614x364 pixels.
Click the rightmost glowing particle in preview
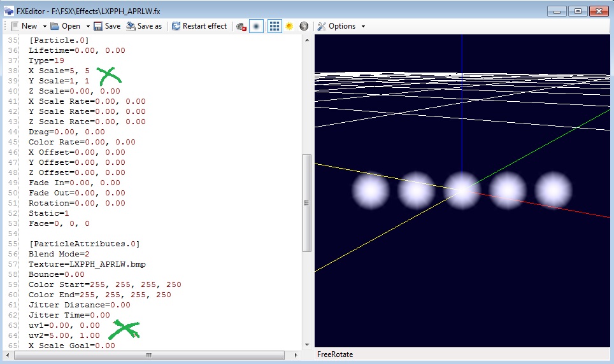553,190
